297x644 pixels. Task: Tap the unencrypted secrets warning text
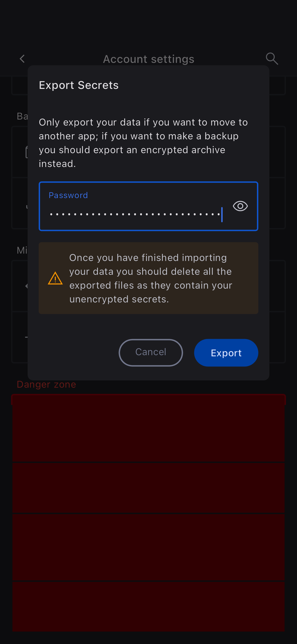tap(151, 278)
